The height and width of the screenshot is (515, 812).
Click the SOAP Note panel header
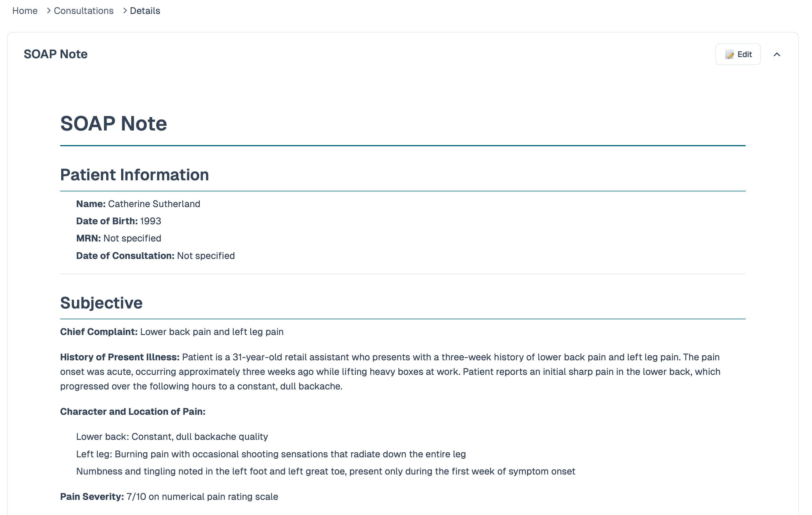[56, 54]
